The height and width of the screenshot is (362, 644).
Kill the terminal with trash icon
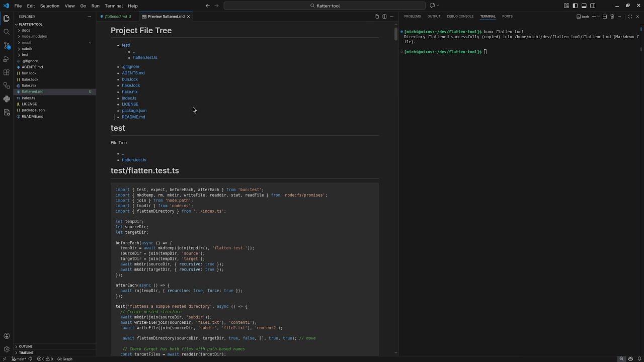coord(612,17)
